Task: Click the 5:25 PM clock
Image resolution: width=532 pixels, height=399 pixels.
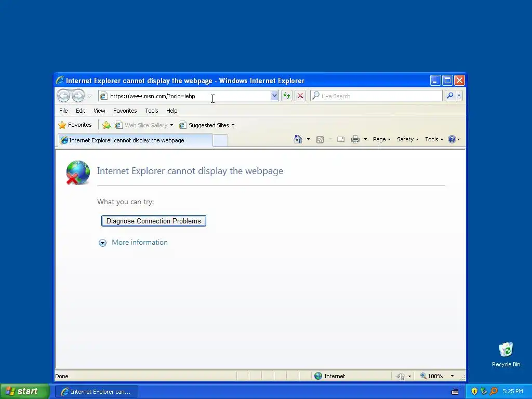Action: pyautogui.click(x=513, y=391)
